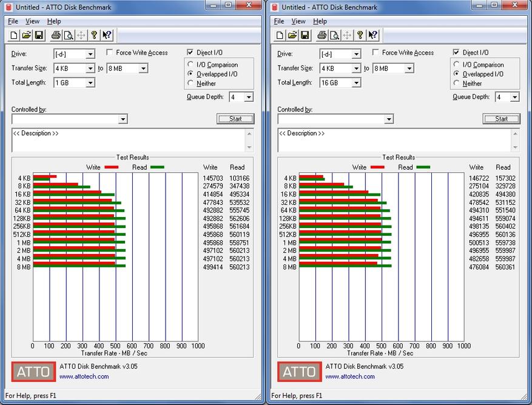Click Save disk icon in right window
532x405 pixels.
(x=305, y=35)
